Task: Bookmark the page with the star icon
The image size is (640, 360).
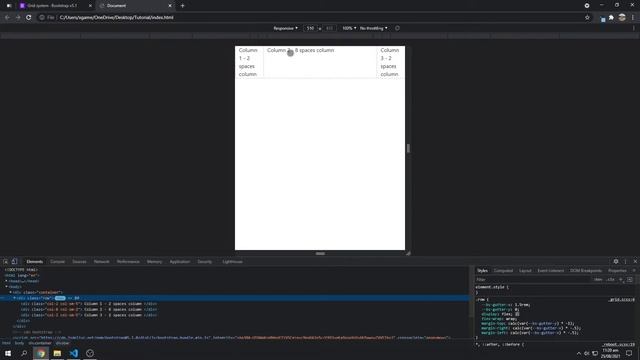Action: pyautogui.click(x=587, y=18)
